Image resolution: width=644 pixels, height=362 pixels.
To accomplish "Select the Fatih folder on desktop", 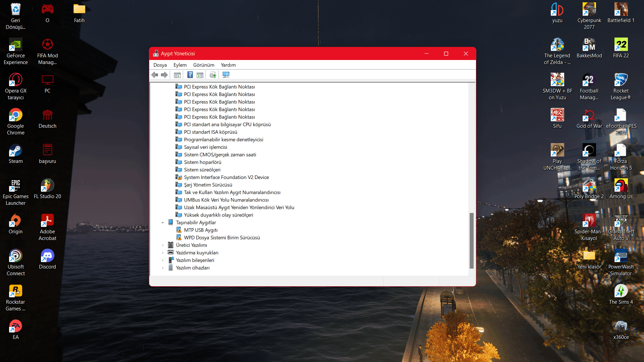I will [79, 13].
